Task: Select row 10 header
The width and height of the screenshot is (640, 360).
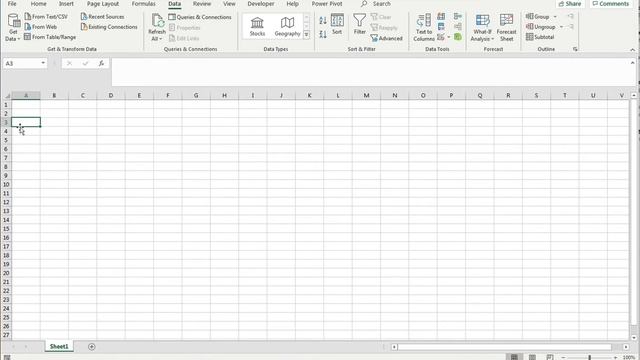Action: (x=6, y=184)
